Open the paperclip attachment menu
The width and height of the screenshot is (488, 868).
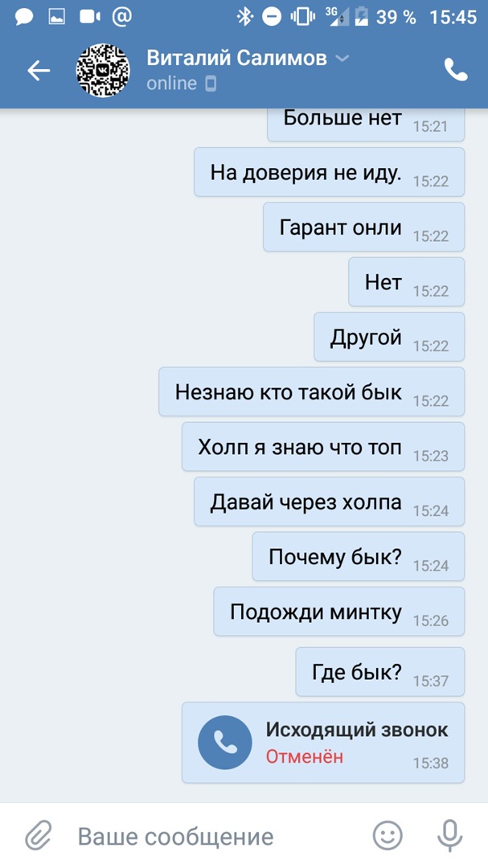[39, 835]
